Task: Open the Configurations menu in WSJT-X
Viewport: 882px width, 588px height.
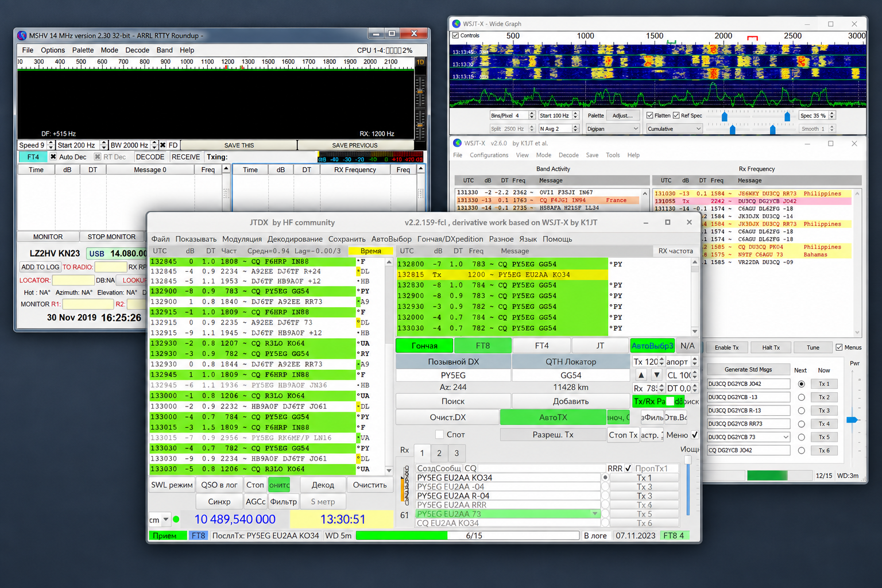Action: pyautogui.click(x=489, y=155)
